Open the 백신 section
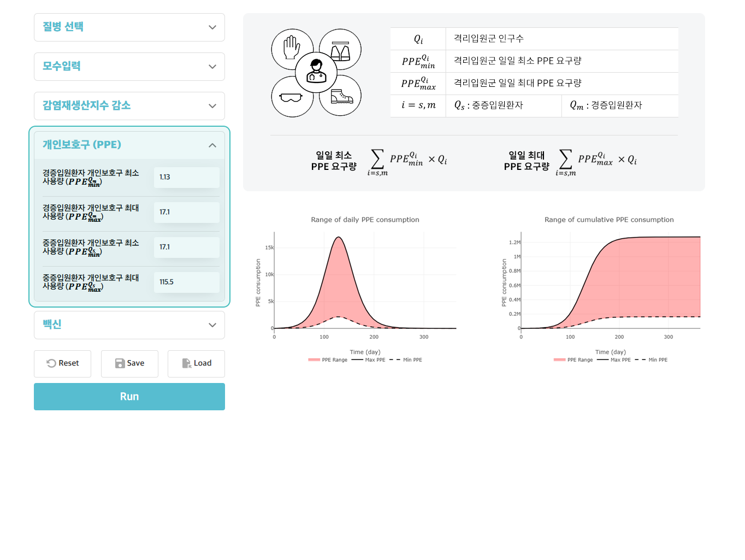This screenshot has width=745, height=560. click(x=129, y=325)
